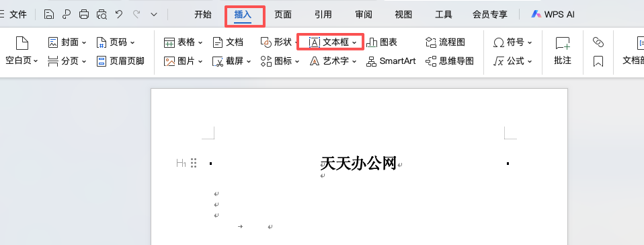Viewport: 644px width, 245px height.
Task: Expand the 分页 dropdown arrow
Action: pyautogui.click(x=84, y=61)
